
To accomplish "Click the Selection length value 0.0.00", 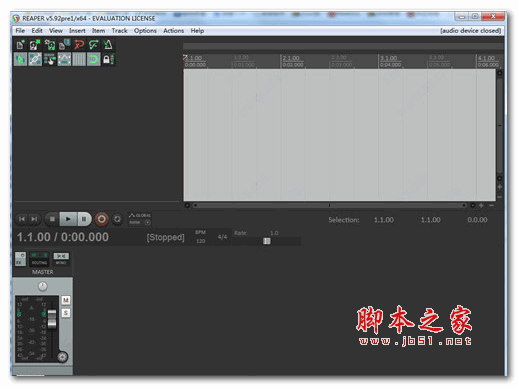I will 477,220.
